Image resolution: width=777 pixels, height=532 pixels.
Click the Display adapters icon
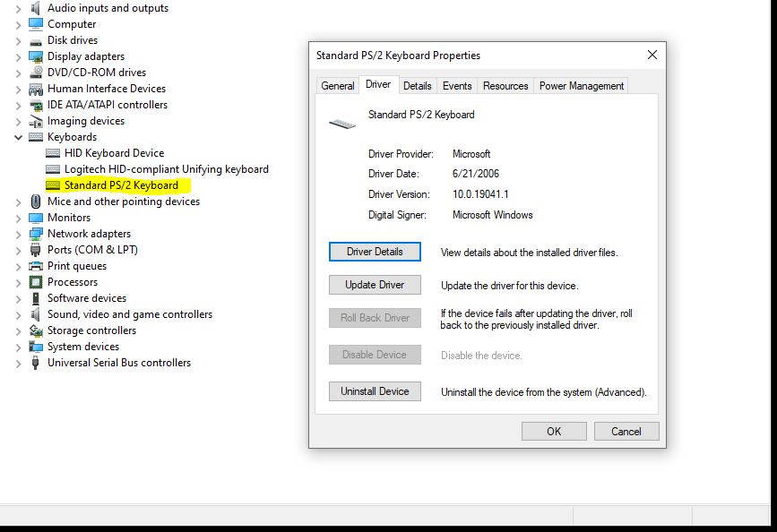click(x=36, y=56)
